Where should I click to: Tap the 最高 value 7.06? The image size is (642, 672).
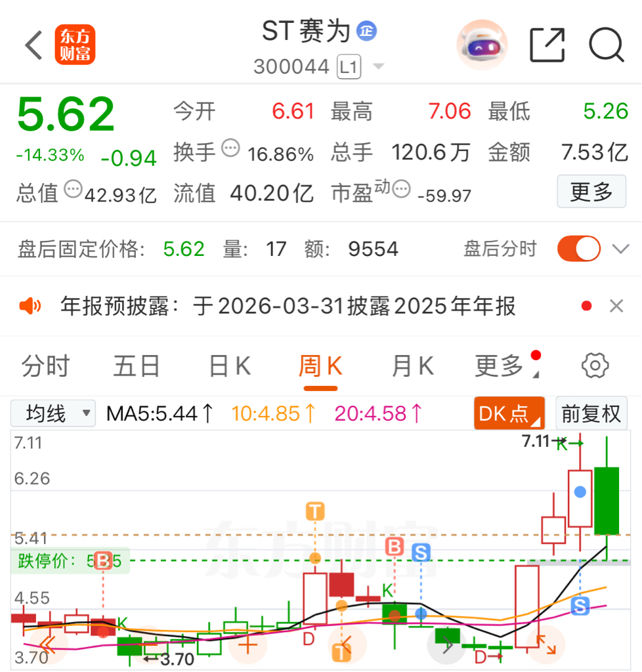pyautogui.click(x=450, y=112)
